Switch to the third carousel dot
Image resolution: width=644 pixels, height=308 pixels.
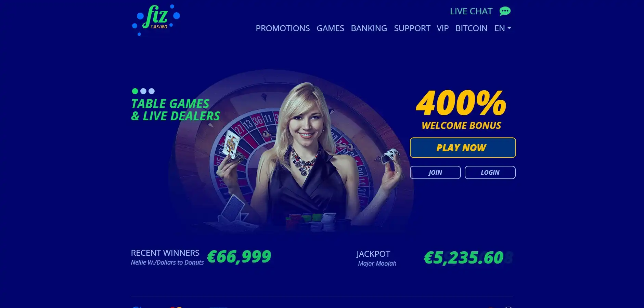152,91
